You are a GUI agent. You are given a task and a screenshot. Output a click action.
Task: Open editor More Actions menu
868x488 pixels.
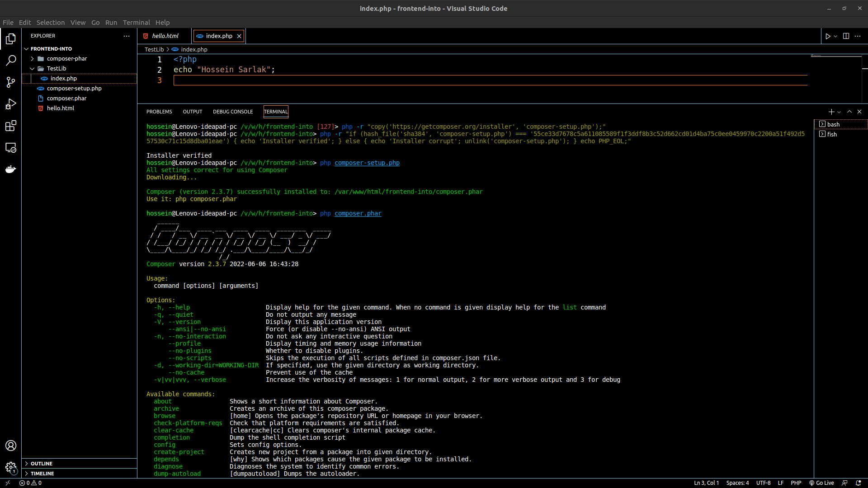point(858,36)
